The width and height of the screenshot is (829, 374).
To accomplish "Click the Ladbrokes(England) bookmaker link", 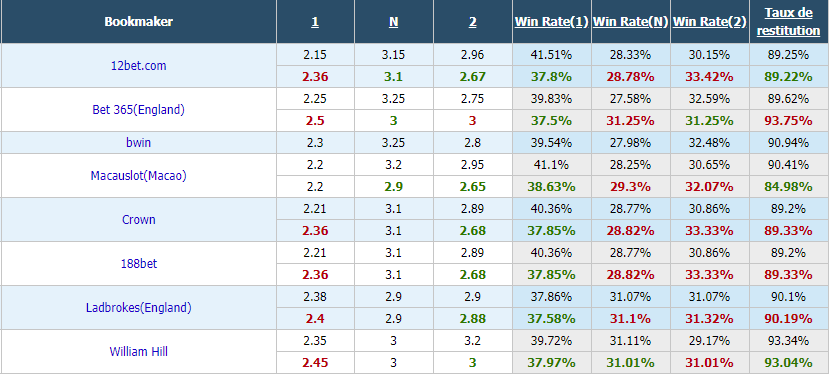I will point(139,307).
